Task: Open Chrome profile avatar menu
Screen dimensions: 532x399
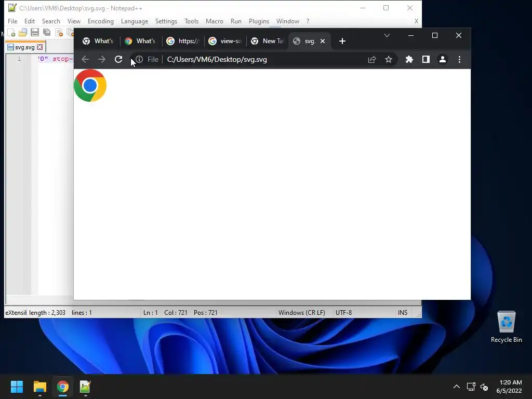Action: [443, 59]
